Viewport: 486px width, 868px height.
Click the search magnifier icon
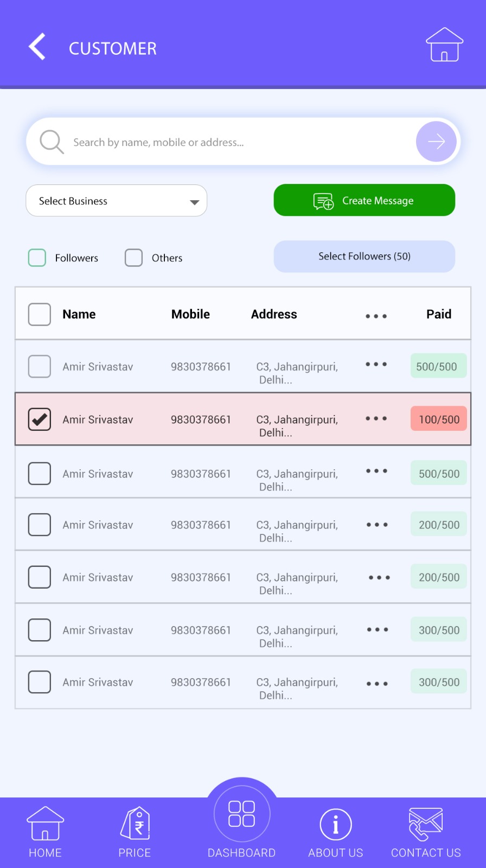pyautogui.click(x=51, y=142)
